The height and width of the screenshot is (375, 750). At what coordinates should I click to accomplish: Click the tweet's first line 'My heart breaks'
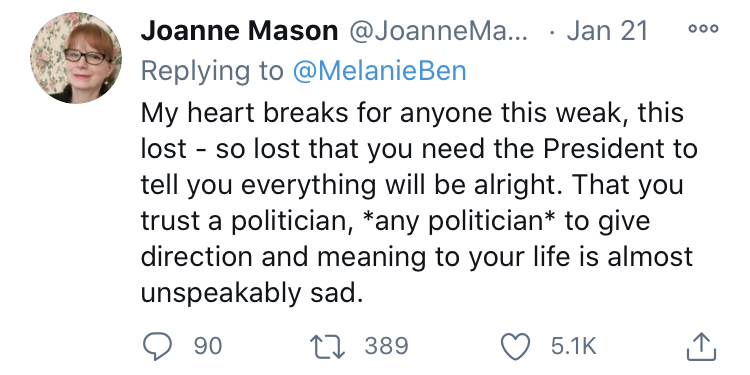point(412,114)
